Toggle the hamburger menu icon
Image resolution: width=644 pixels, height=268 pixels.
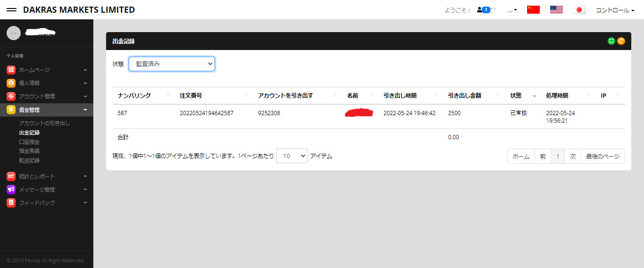pos(12,10)
